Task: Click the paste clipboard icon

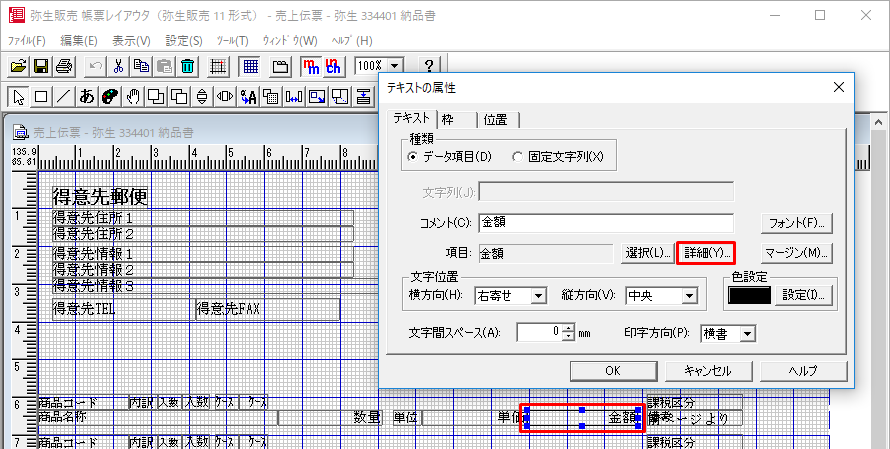Action: [x=164, y=66]
